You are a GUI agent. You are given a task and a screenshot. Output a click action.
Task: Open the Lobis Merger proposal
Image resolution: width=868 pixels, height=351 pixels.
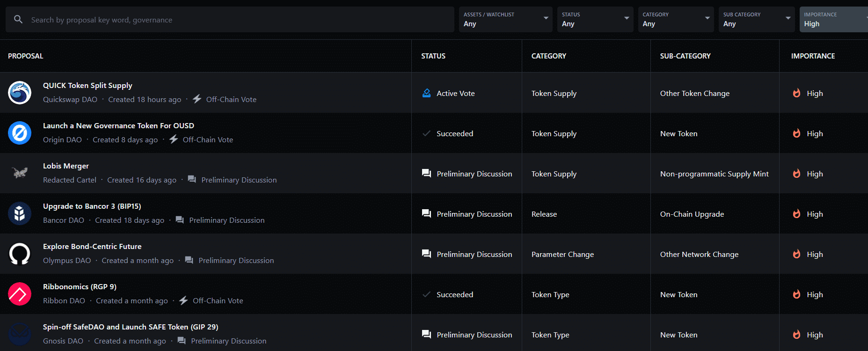(66, 166)
